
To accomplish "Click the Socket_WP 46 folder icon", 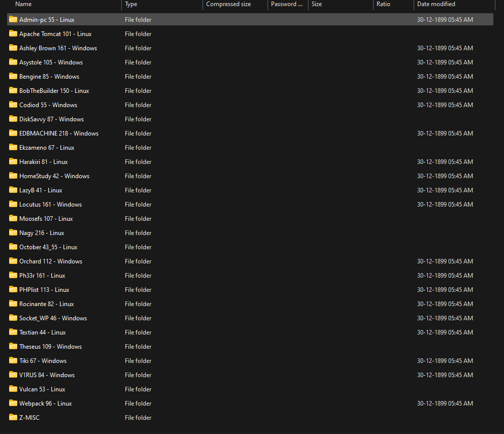I will (x=13, y=318).
